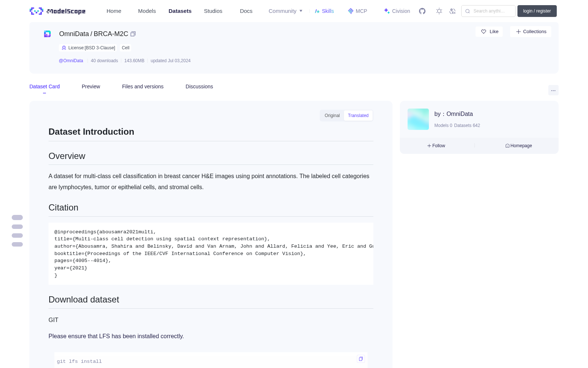
Task: Click the login / register button
Action: pos(537,11)
